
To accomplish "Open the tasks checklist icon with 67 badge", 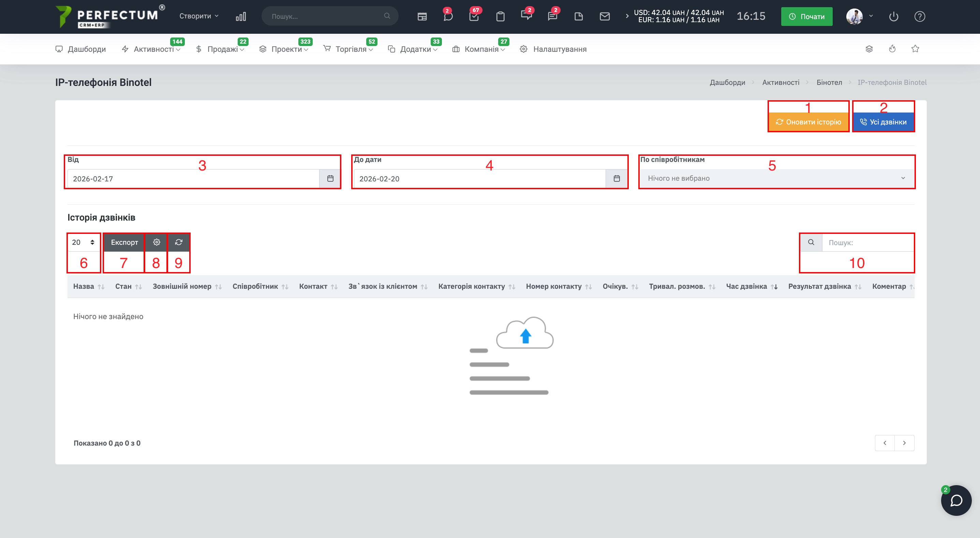I will pos(474,16).
